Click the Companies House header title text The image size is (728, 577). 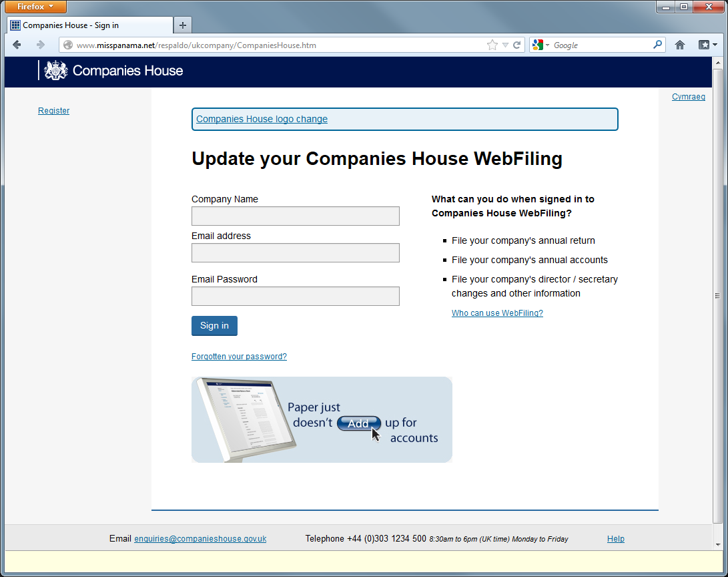(x=127, y=71)
